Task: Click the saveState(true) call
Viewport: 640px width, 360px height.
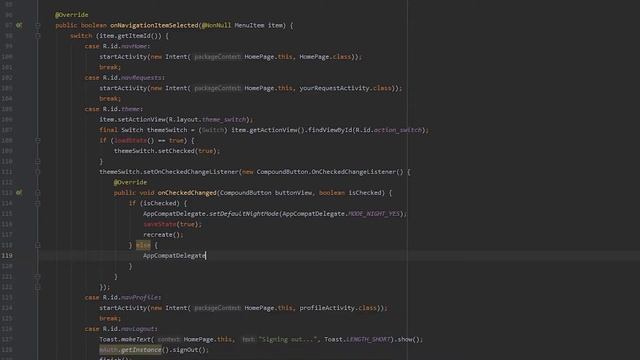Action: tap(172, 224)
